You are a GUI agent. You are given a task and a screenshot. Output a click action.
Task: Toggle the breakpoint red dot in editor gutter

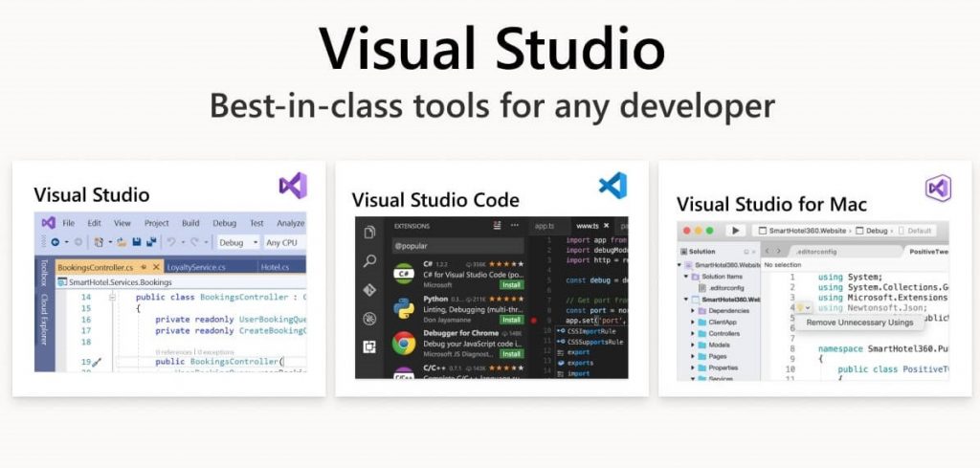tap(533, 321)
